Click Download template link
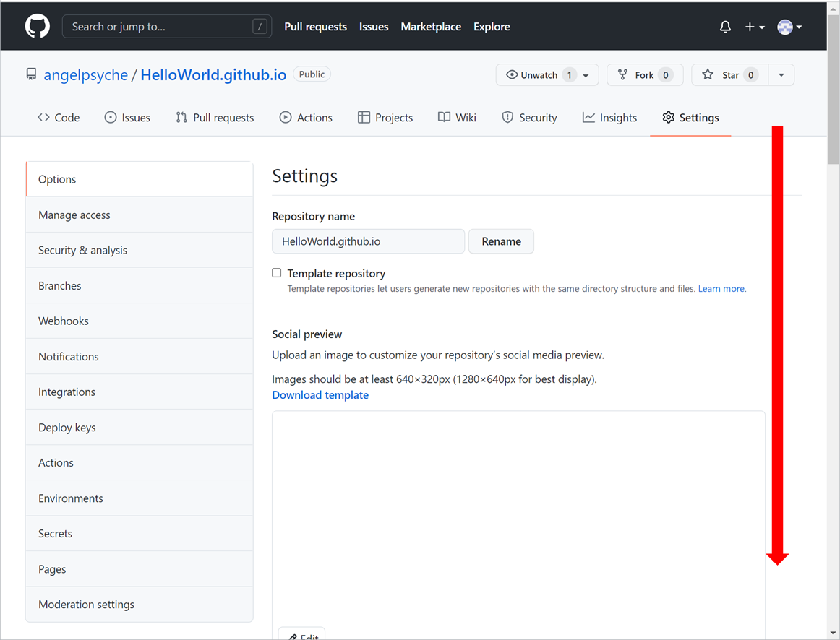The image size is (840, 640). coord(320,395)
